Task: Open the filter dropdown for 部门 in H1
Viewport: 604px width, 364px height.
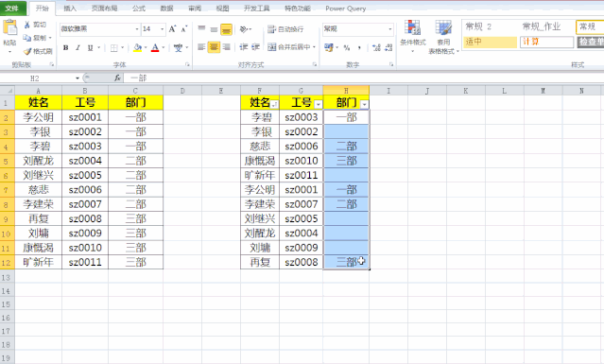Action: pyautogui.click(x=365, y=104)
